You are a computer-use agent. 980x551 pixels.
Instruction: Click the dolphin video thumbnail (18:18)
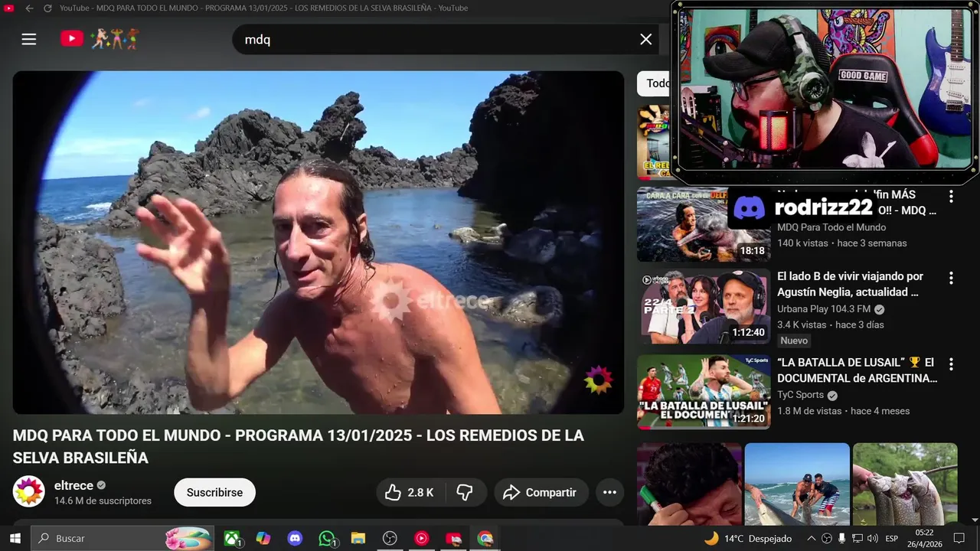pyautogui.click(x=704, y=225)
